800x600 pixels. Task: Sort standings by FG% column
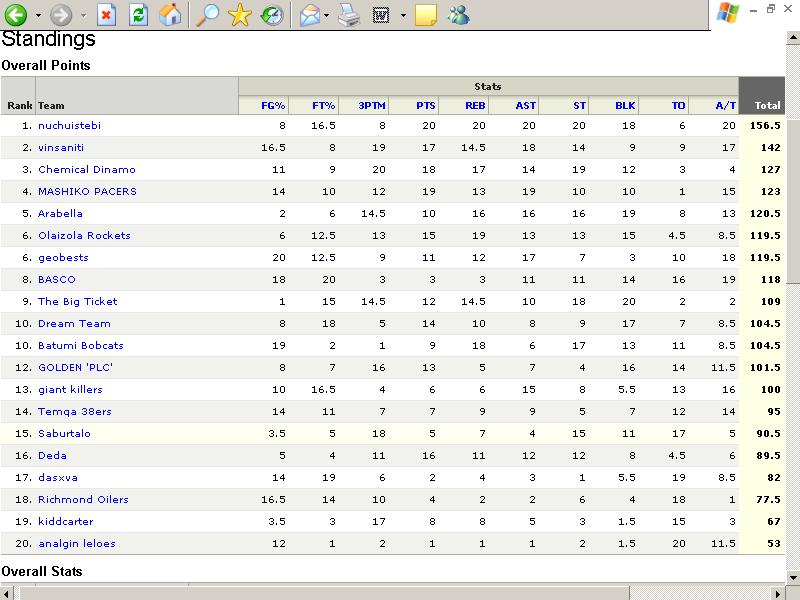tap(273, 106)
